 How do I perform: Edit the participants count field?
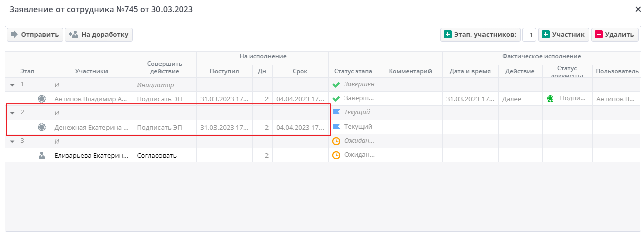(x=529, y=35)
